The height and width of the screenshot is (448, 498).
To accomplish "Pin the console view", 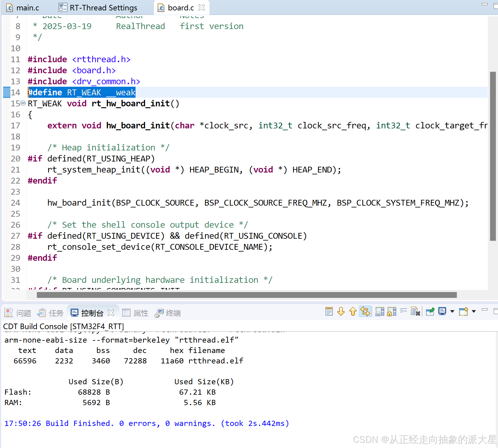I will (430, 311).
